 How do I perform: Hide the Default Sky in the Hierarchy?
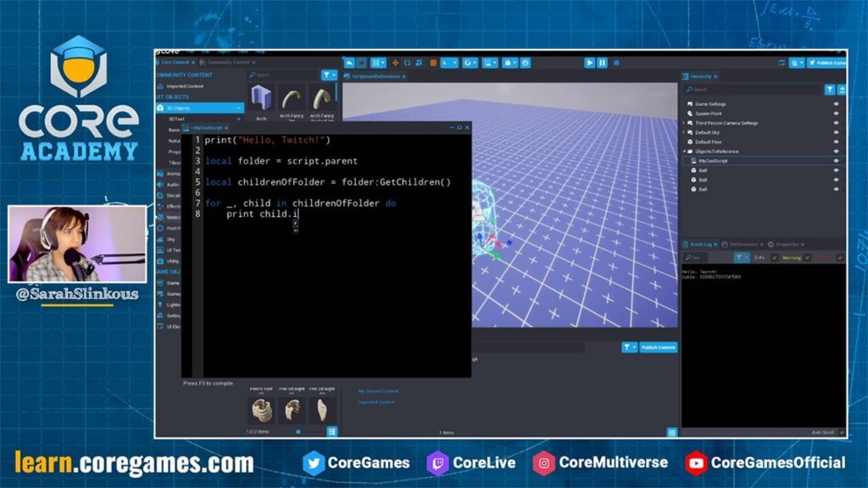836,133
